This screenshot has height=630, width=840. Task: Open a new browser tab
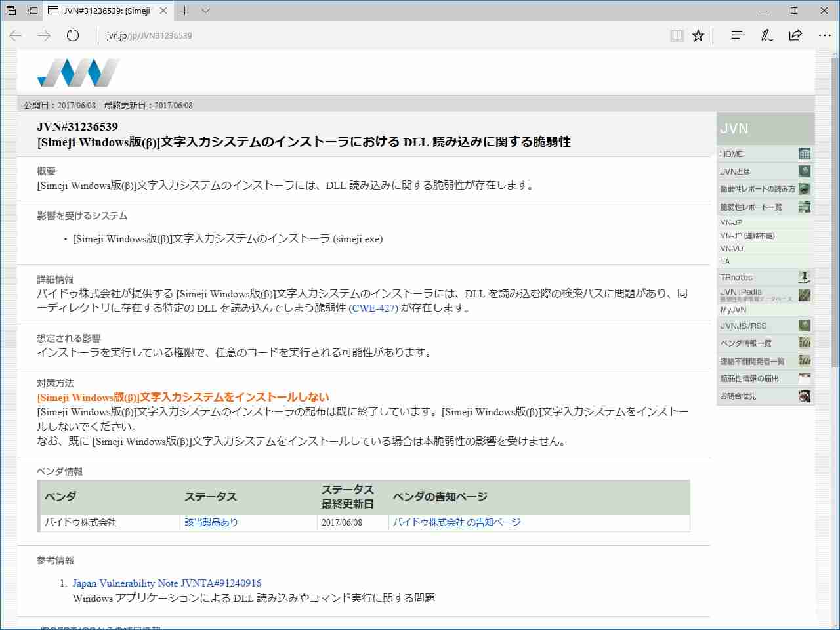pyautogui.click(x=185, y=10)
